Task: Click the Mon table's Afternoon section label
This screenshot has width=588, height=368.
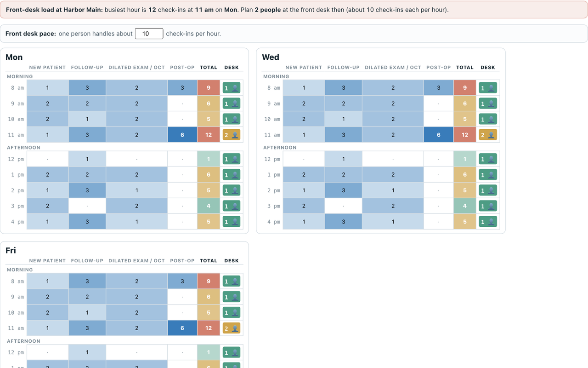Action: [23, 148]
